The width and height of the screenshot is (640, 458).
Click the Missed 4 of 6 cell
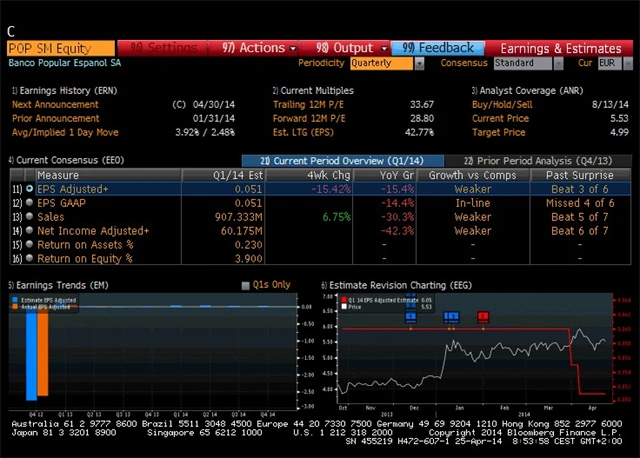pyautogui.click(x=580, y=203)
